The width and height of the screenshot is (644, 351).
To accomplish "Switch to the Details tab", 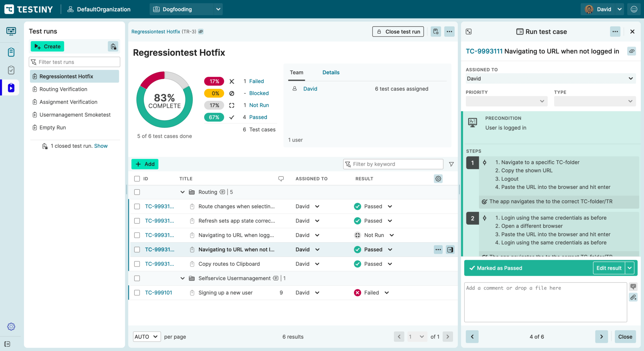I will 331,72.
